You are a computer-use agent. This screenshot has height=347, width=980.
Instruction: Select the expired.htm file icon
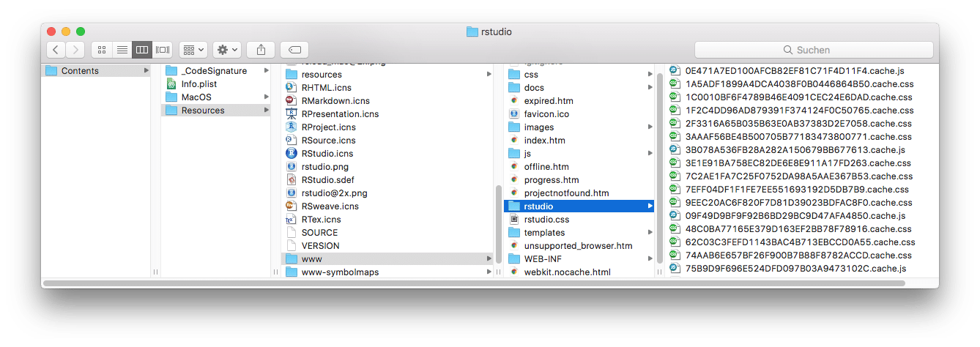[514, 101]
